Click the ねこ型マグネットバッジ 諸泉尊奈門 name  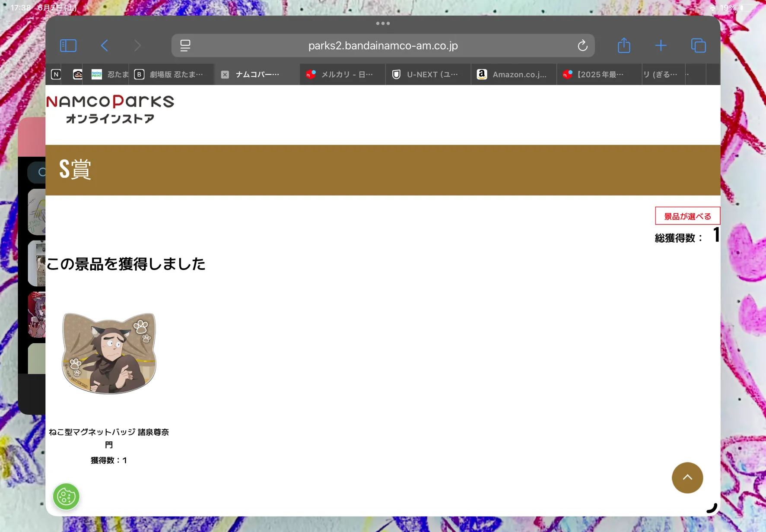tap(109, 438)
